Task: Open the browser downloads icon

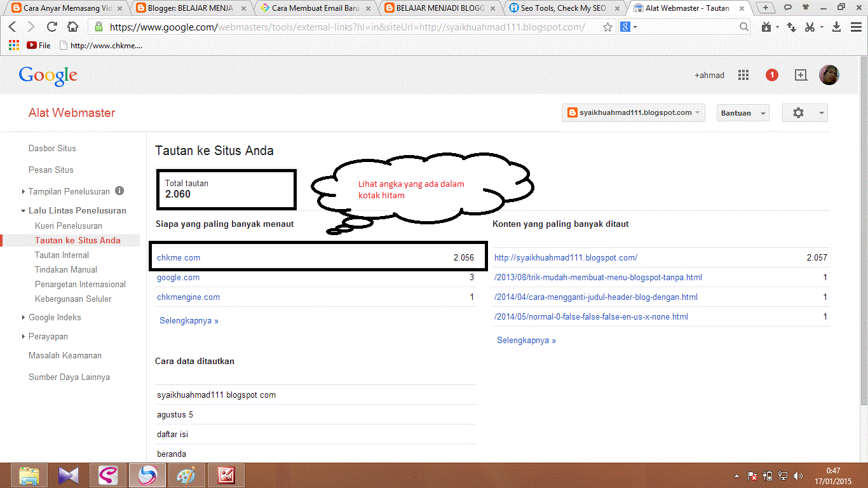Action: tap(837, 27)
